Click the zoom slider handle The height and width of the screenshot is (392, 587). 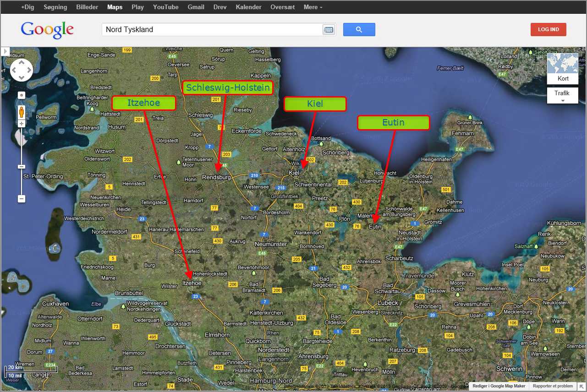[22, 167]
